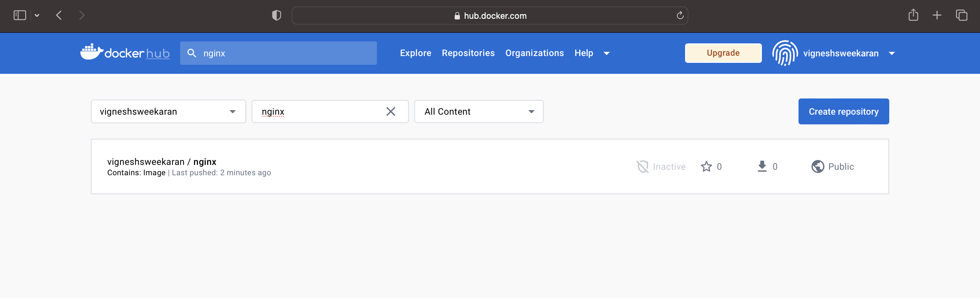Click the privacy shield icon in Safari
This screenshot has height=298, width=980.
pyautogui.click(x=276, y=15)
